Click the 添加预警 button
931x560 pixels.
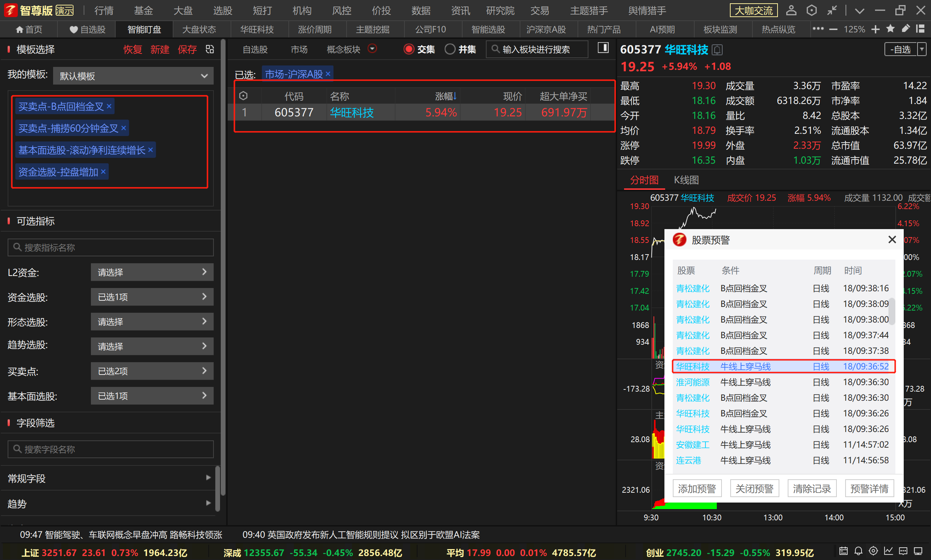(x=697, y=489)
